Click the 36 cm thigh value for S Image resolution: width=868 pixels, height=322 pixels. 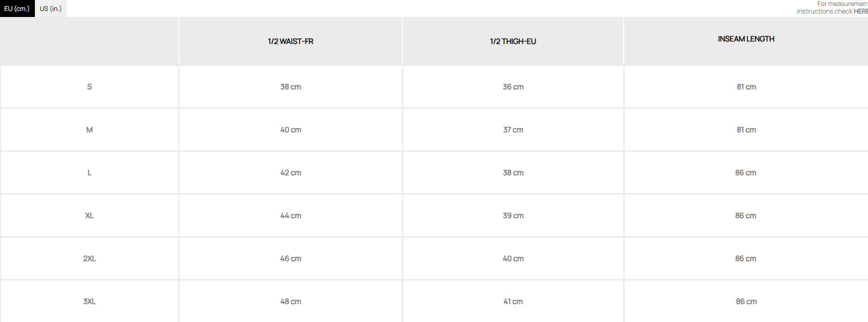513,87
